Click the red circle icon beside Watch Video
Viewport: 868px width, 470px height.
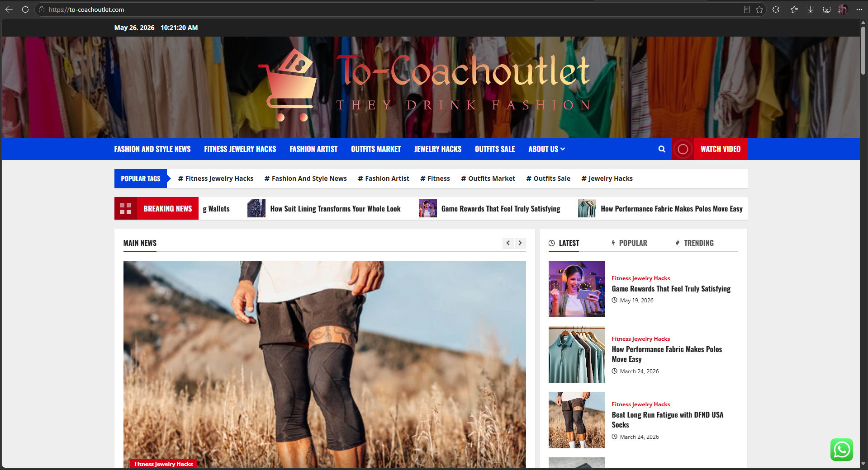click(683, 149)
